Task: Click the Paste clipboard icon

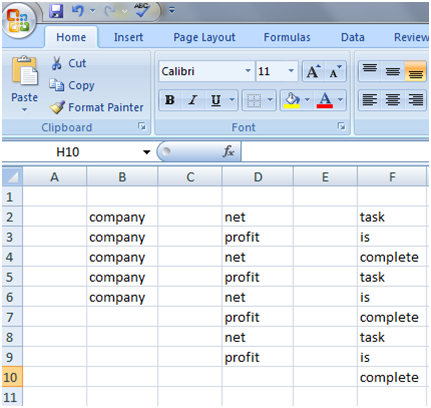Action: [25, 70]
